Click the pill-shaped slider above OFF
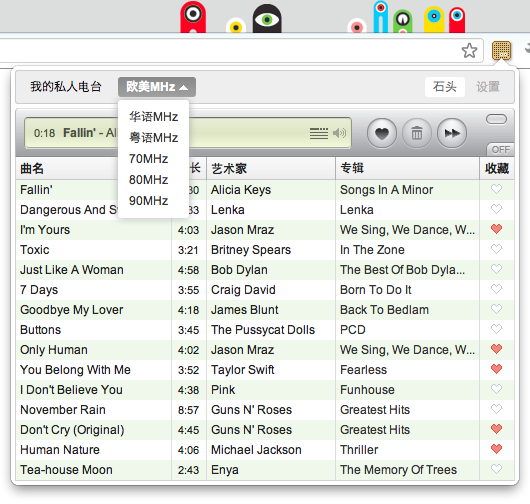530x504 pixels. tap(496, 119)
